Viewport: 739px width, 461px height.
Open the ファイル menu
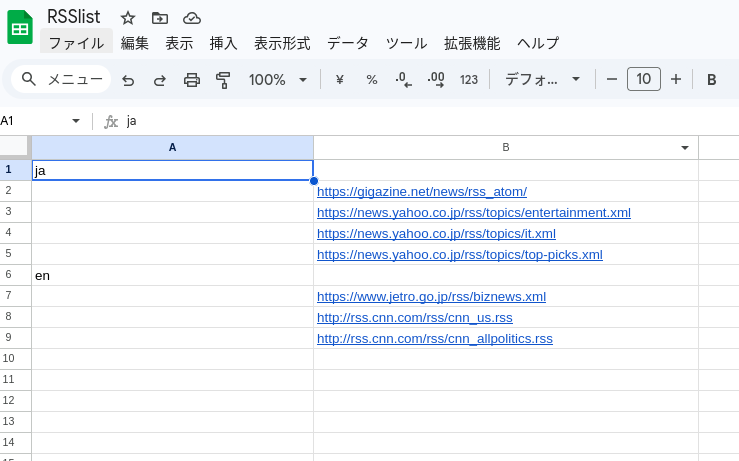[x=76, y=43]
